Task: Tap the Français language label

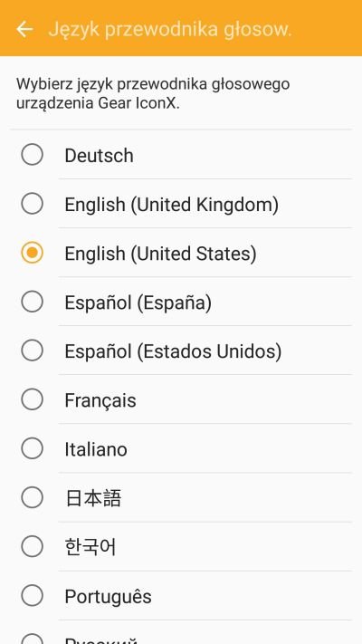Action: coord(100,400)
